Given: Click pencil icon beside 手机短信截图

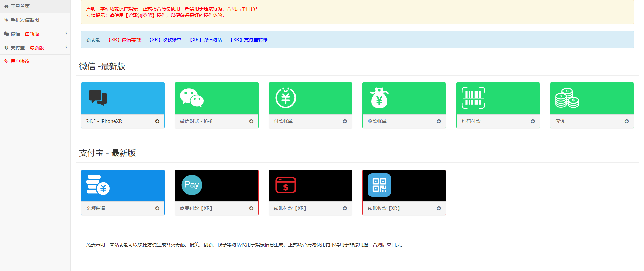Looking at the screenshot, I should [6, 20].
